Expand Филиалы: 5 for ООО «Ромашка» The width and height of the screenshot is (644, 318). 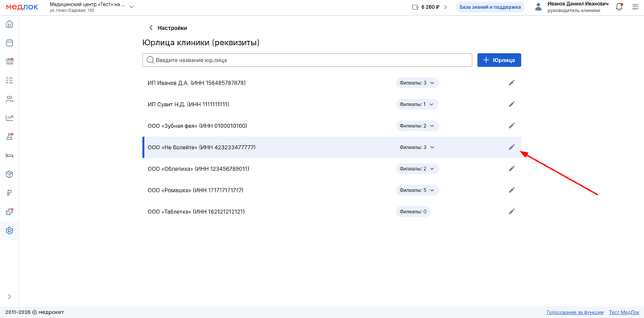[x=417, y=190]
